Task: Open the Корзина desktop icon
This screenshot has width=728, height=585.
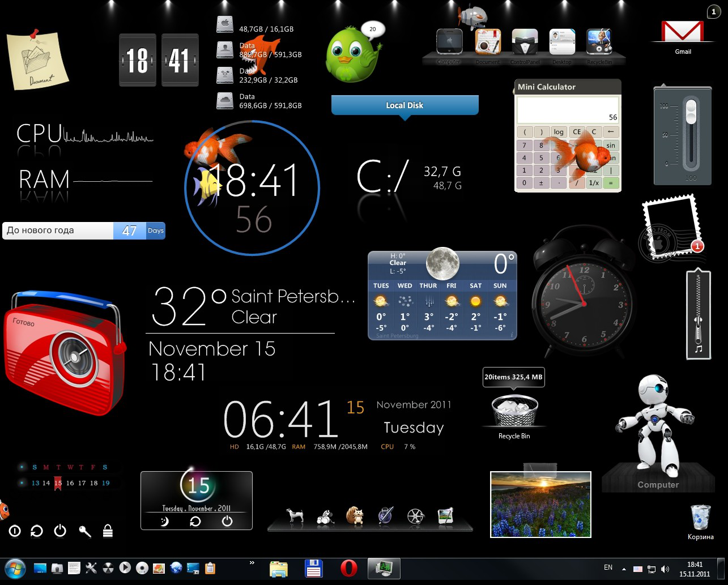Action: click(x=700, y=516)
